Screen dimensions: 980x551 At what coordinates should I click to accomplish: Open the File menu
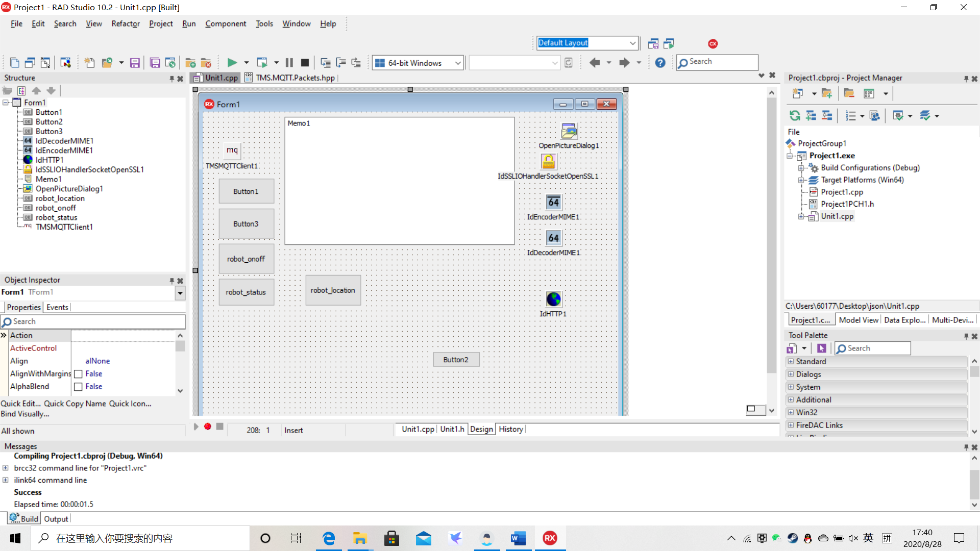(x=16, y=23)
